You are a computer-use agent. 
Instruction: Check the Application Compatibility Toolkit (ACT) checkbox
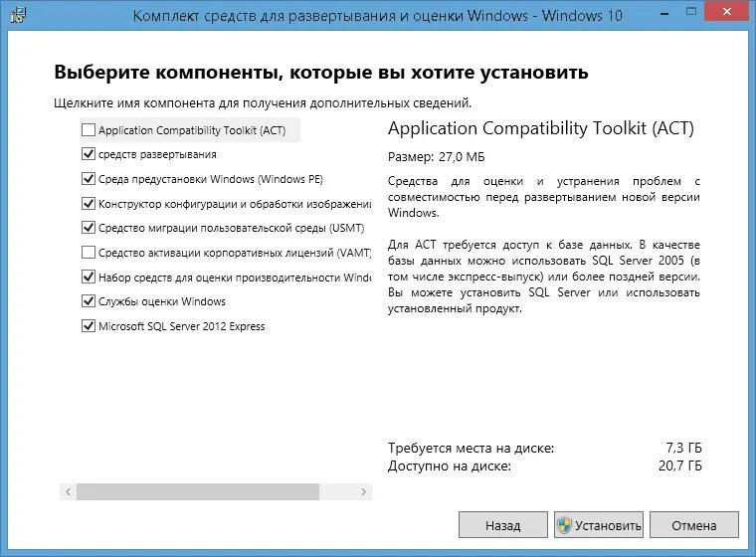click(x=89, y=129)
